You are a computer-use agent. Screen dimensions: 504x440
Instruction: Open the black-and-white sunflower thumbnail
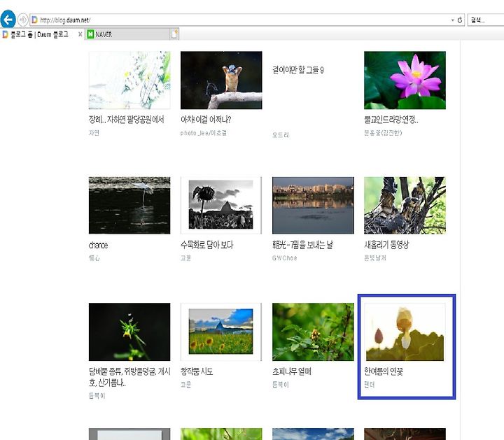coord(221,205)
